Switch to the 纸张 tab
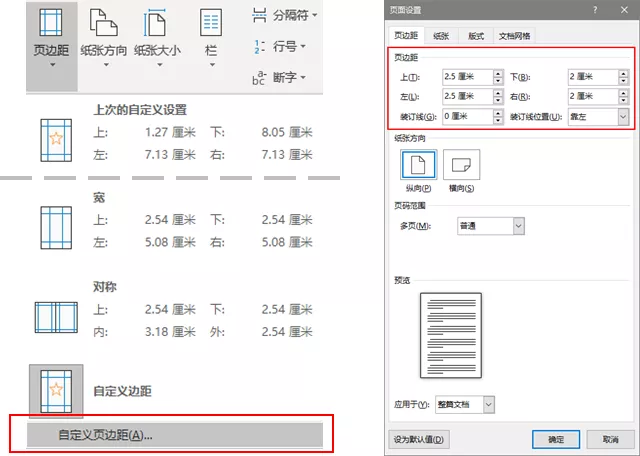Screen dimensions: 640x456 pos(441,36)
